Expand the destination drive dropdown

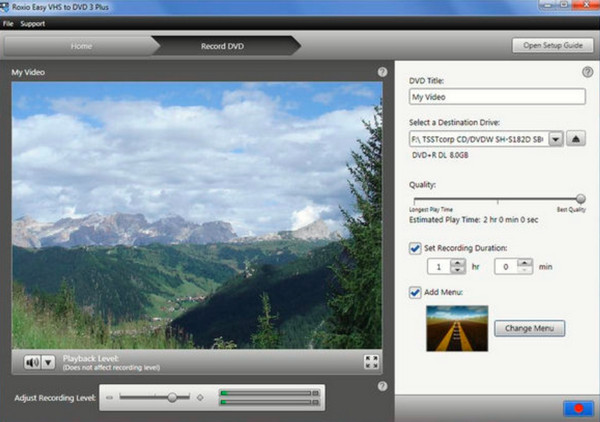coord(556,139)
